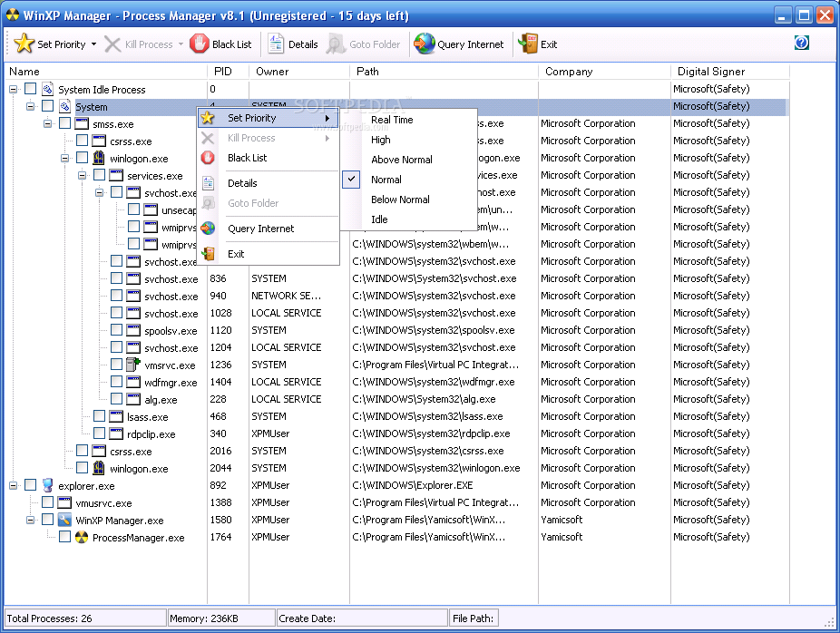The width and height of the screenshot is (840, 633).
Task: Collapse the System Idle Process tree node
Action: pyautogui.click(x=14, y=90)
